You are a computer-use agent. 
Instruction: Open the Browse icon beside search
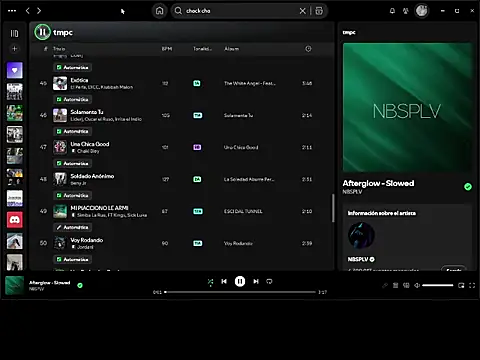pyautogui.click(x=319, y=11)
